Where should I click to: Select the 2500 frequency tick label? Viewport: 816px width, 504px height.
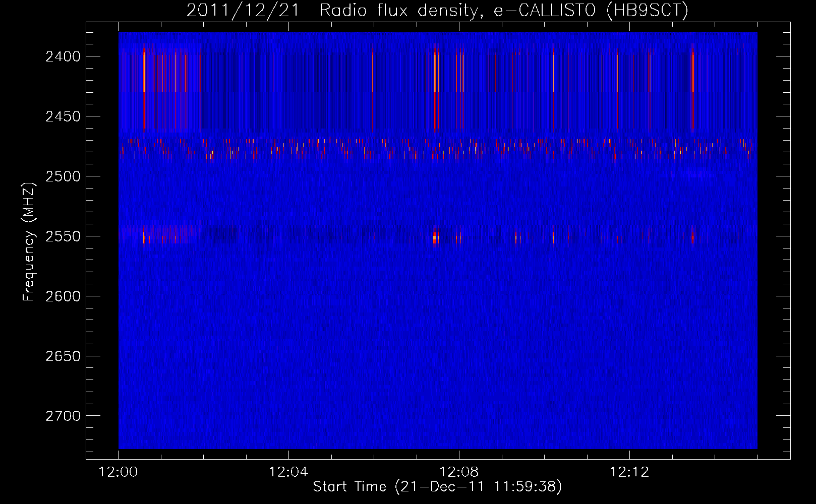point(63,176)
